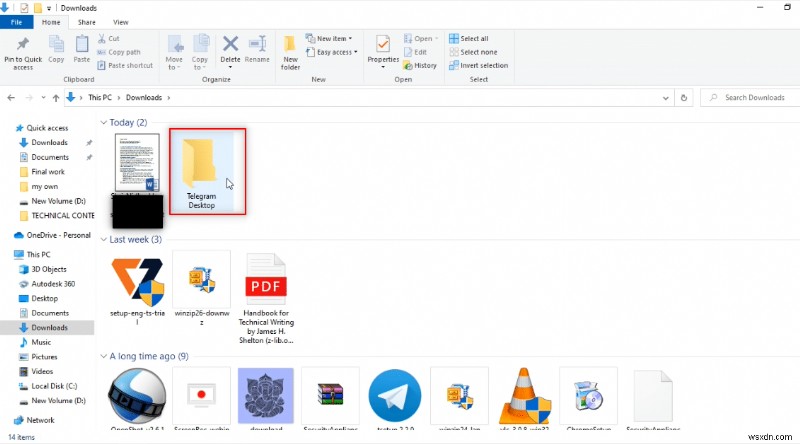Open OneDrive - Personal
800x444 pixels.
[x=52, y=235]
